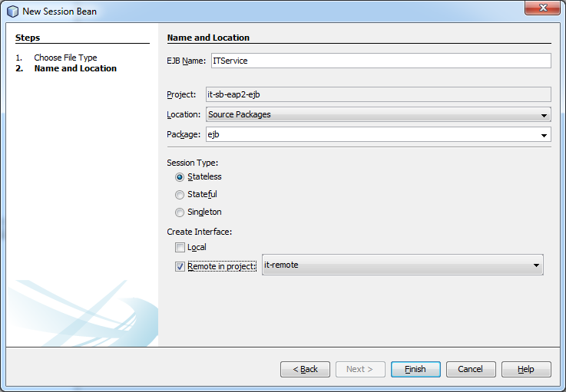
Task: Click the New Session Bean title icon
Action: [x=12, y=12]
